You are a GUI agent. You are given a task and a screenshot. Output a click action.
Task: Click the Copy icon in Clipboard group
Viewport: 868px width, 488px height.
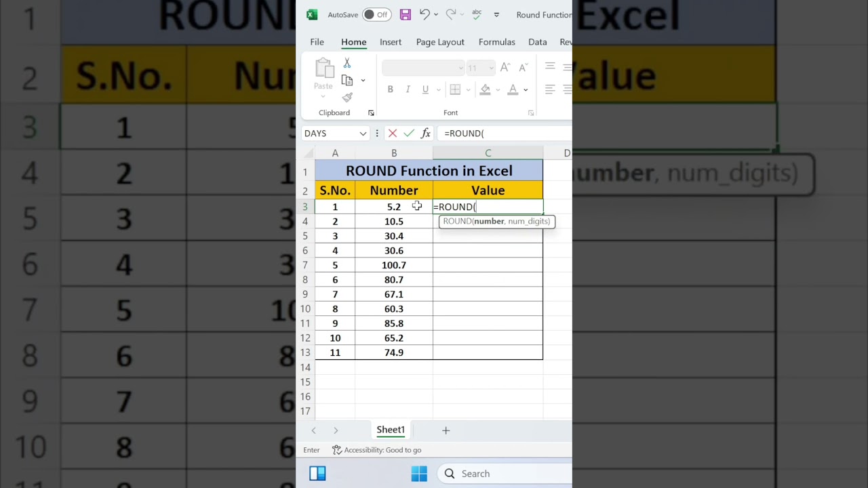(347, 80)
